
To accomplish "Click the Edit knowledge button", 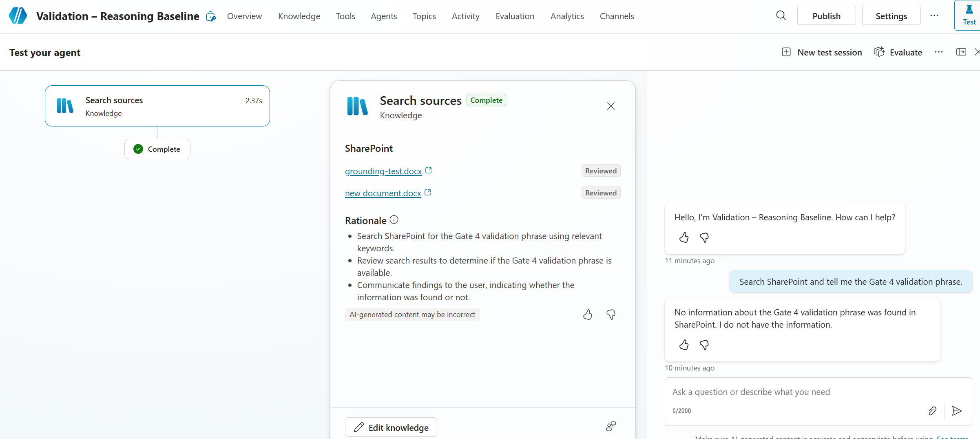I will point(391,427).
